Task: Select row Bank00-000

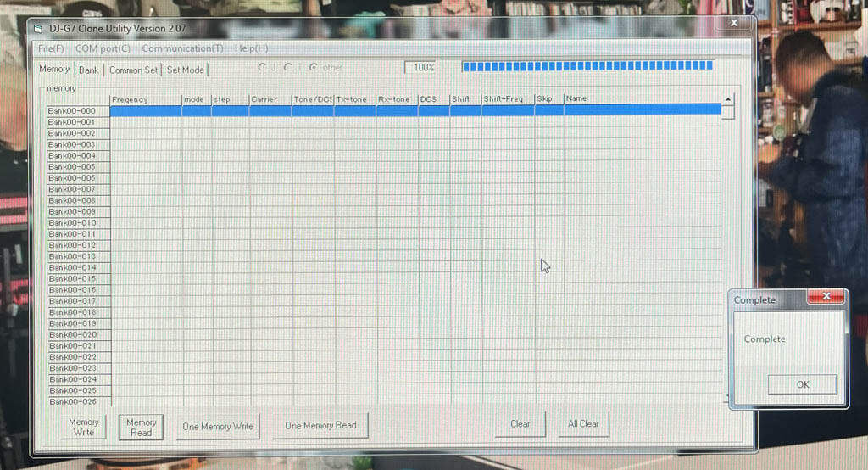Action: (x=78, y=111)
